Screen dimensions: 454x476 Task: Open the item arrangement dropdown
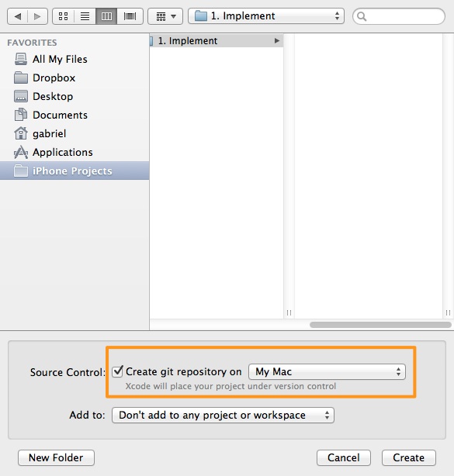[x=165, y=16]
